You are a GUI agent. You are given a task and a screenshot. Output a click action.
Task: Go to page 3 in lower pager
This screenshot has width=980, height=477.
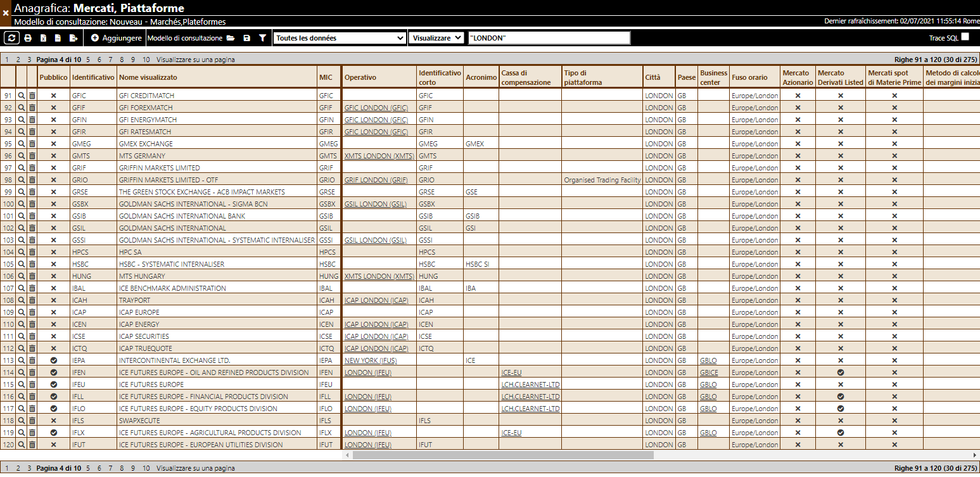(29, 468)
